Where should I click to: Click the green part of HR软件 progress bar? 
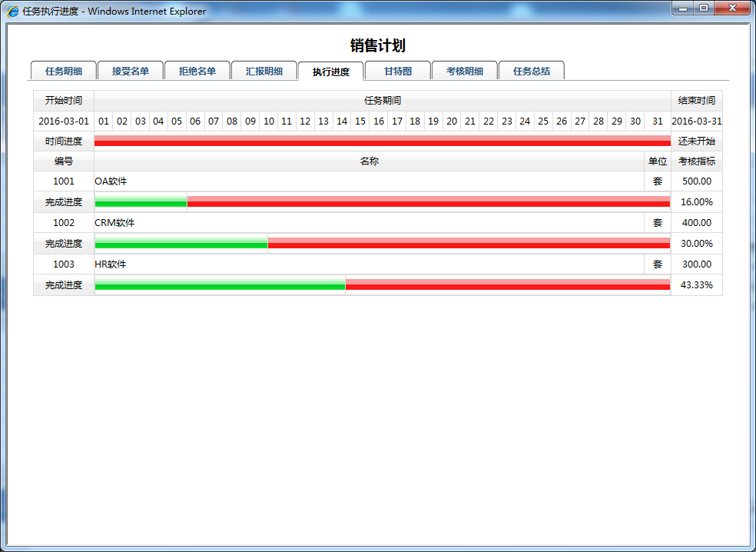[x=220, y=285]
